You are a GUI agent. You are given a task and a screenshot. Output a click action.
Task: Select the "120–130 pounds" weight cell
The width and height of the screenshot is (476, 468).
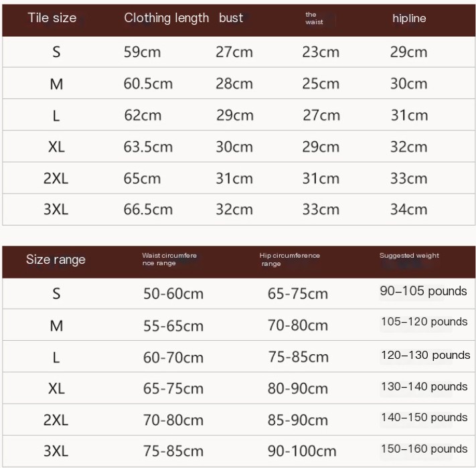click(425, 355)
